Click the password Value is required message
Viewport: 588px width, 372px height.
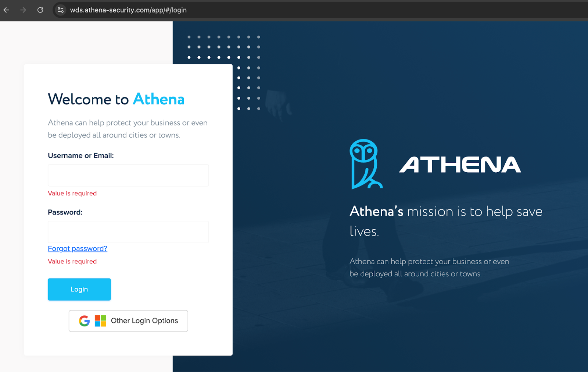tap(72, 261)
